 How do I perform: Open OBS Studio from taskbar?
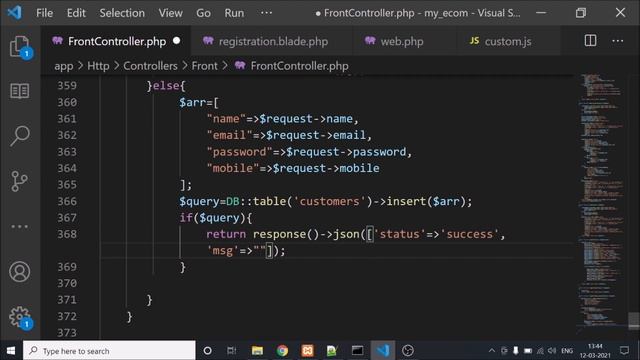point(408,351)
